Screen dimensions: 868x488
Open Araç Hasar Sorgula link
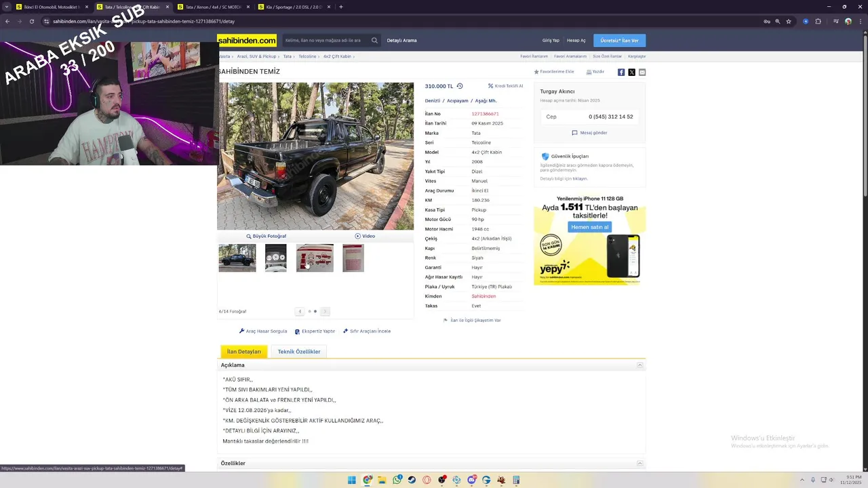point(263,331)
